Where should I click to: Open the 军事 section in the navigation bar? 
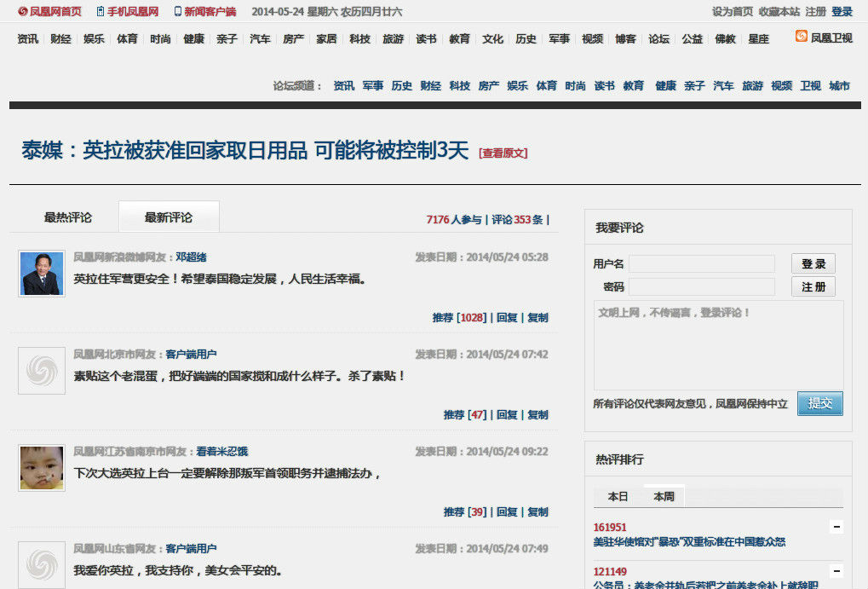click(x=558, y=38)
